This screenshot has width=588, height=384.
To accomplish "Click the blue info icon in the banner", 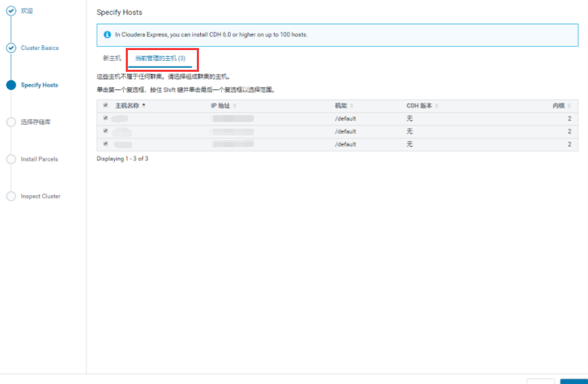I will 108,35.
